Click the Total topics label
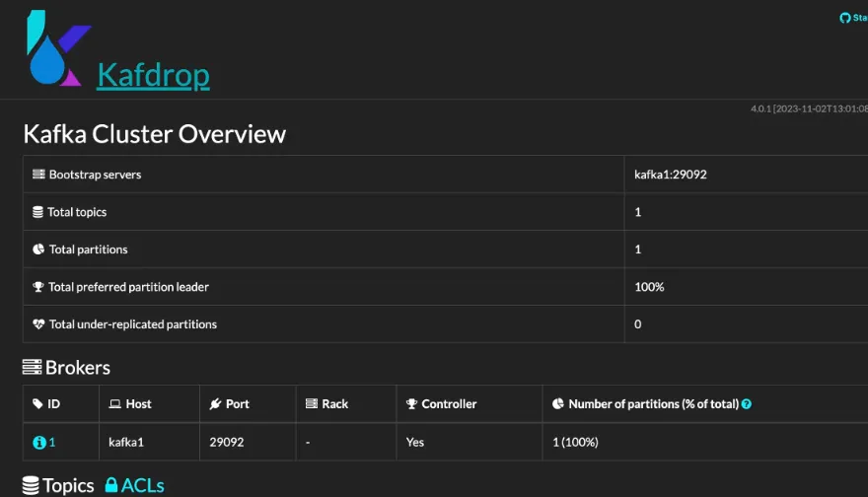Viewport: 868px width, 497px height. pos(77,212)
